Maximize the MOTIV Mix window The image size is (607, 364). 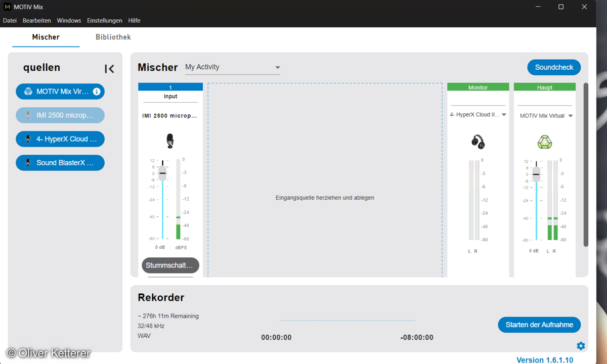pyautogui.click(x=561, y=7)
